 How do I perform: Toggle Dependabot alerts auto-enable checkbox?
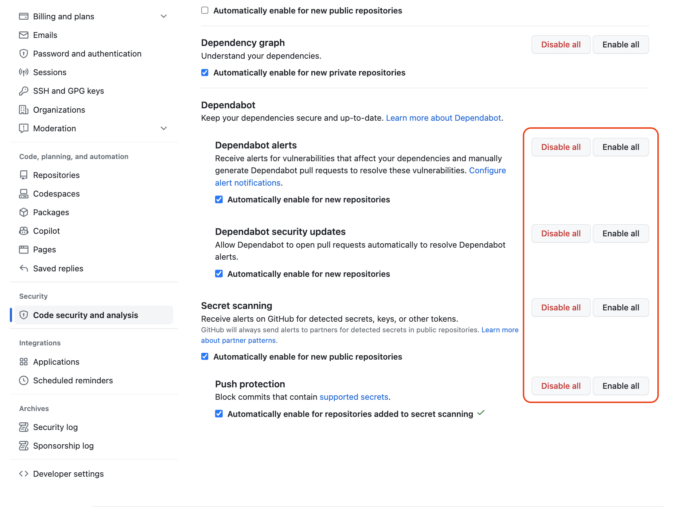pyautogui.click(x=219, y=199)
